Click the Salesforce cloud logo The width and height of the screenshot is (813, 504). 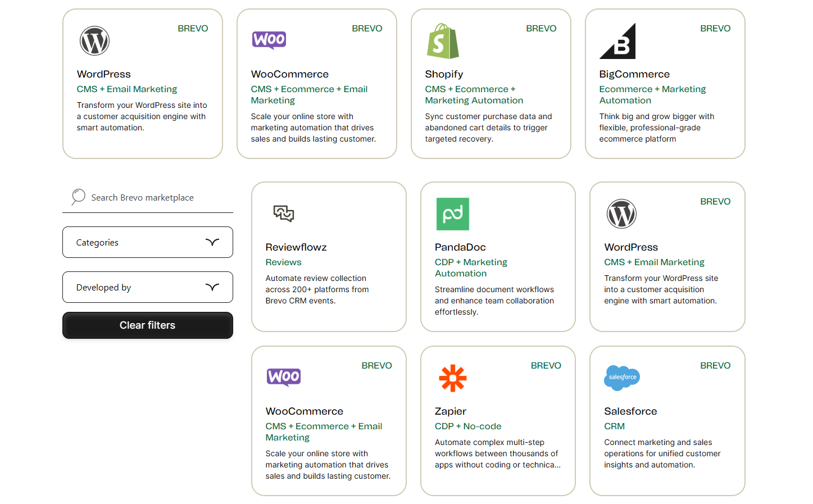coord(622,378)
